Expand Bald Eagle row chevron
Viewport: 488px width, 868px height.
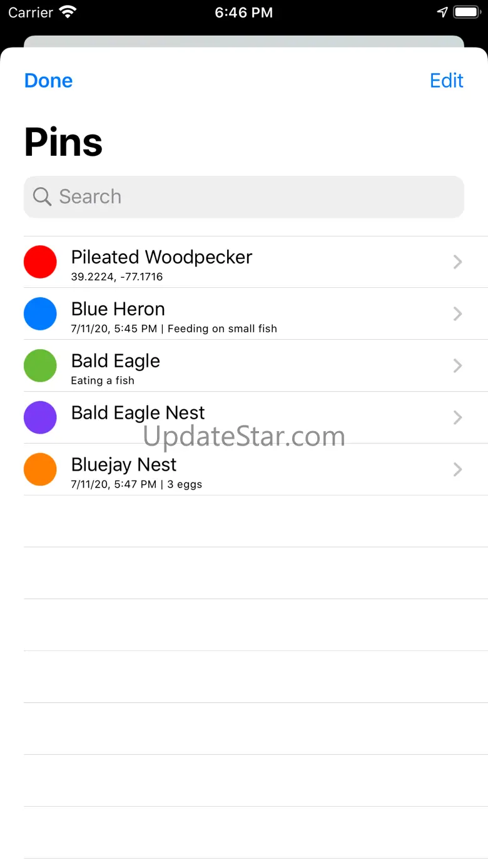click(457, 366)
